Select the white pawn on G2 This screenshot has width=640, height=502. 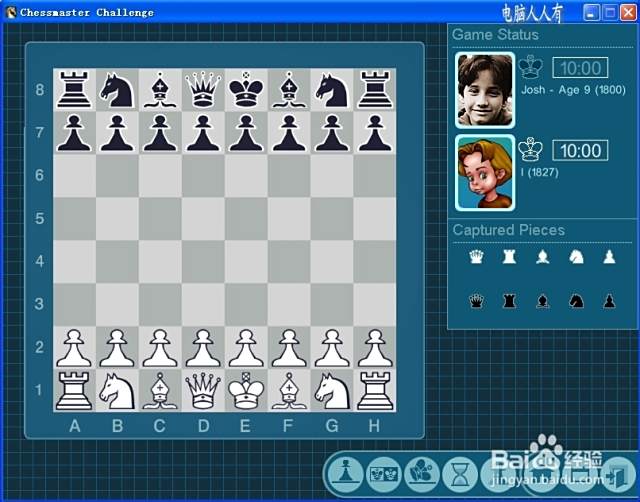point(332,348)
